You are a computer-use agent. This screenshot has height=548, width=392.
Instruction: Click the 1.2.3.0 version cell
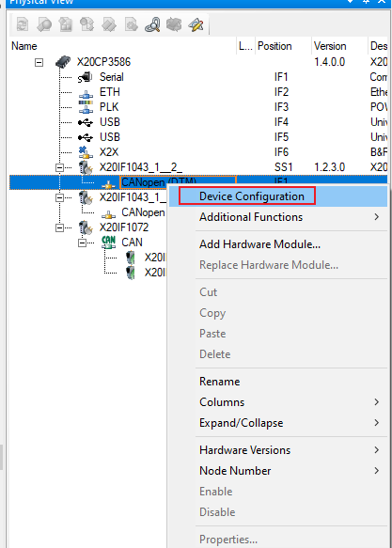tap(329, 167)
